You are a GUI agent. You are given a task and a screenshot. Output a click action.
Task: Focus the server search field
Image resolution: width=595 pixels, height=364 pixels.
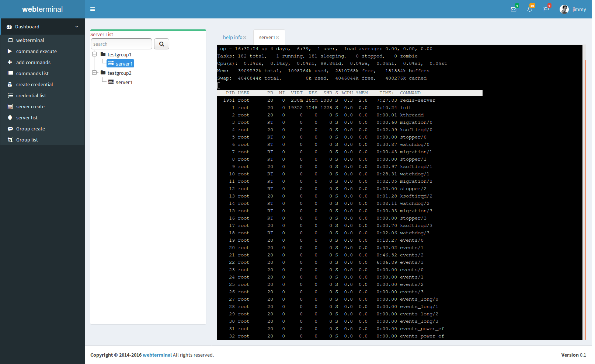121,44
